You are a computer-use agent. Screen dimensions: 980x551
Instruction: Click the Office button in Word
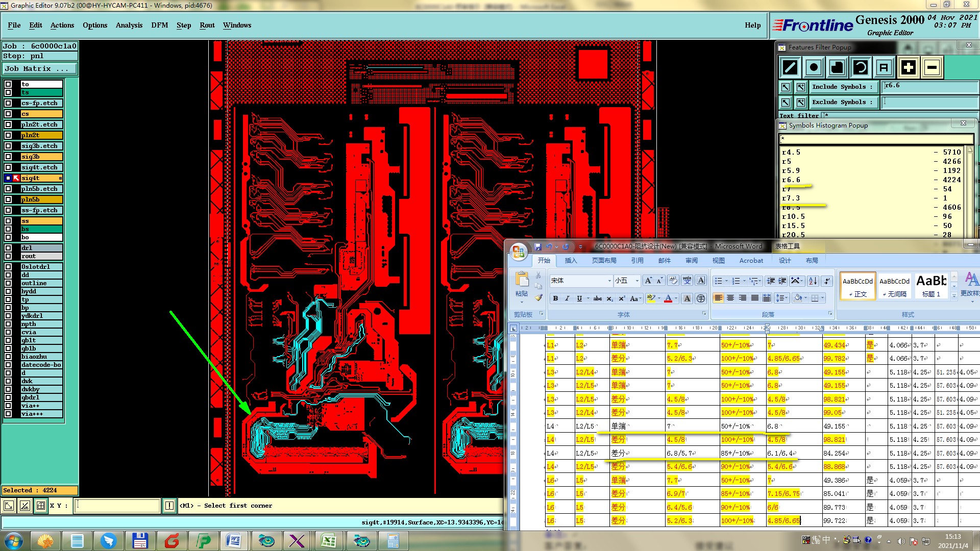coord(519,251)
